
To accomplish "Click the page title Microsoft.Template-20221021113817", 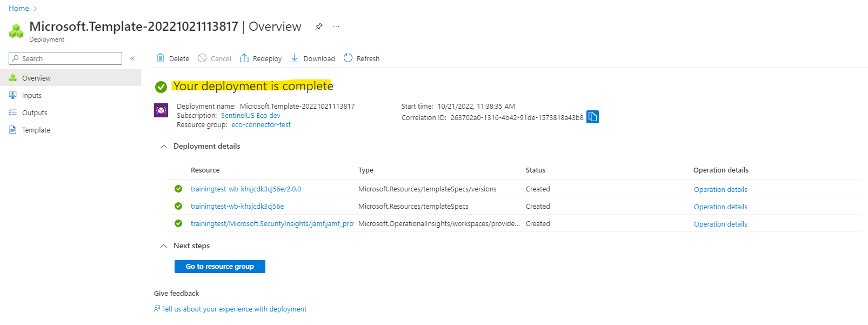I will point(133,26).
